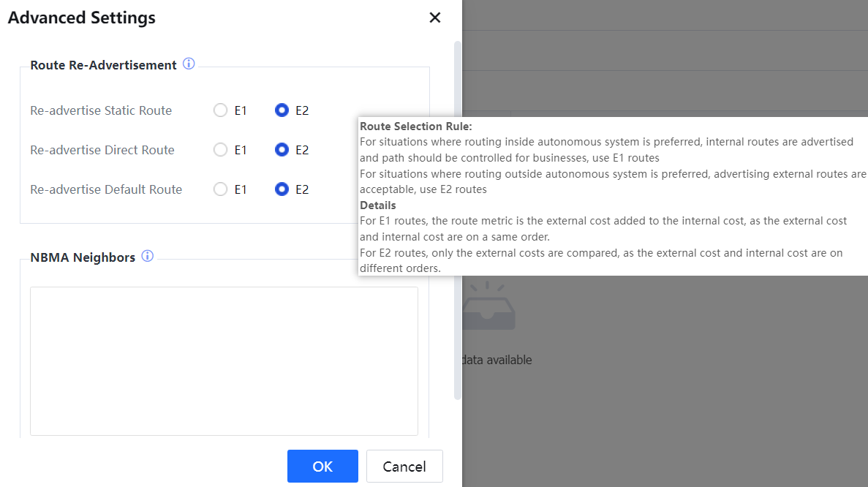Choose E2 for Re-advertise Direct Route

pos(282,150)
